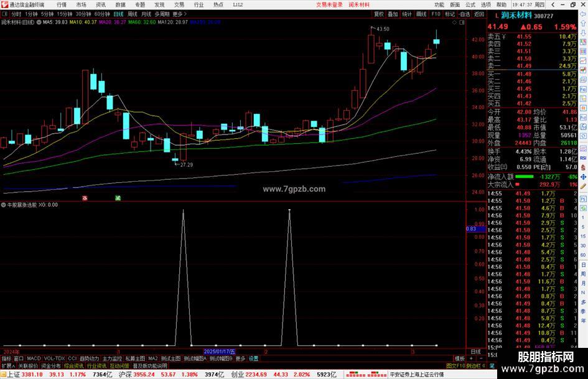588x379 pixels.
Task: Select the MACD indicator tab
Action: 34,358
